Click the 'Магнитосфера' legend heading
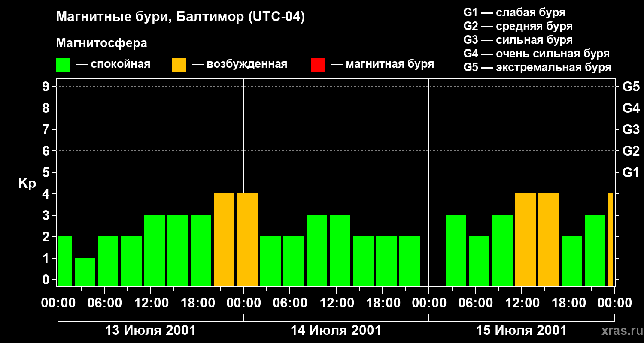The height and width of the screenshot is (343, 644). point(101,43)
